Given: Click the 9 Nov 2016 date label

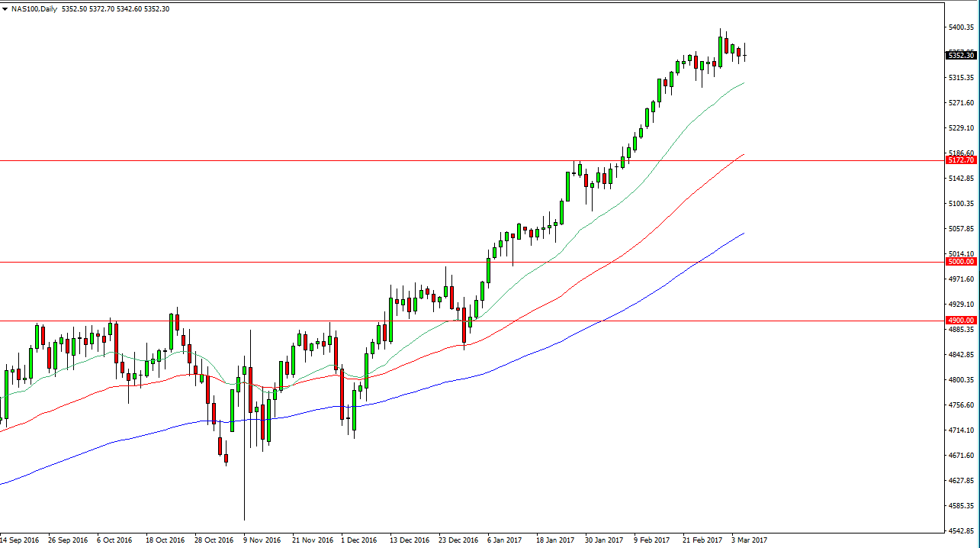Looking at the screenshot, I should click(x=260, y=540).
